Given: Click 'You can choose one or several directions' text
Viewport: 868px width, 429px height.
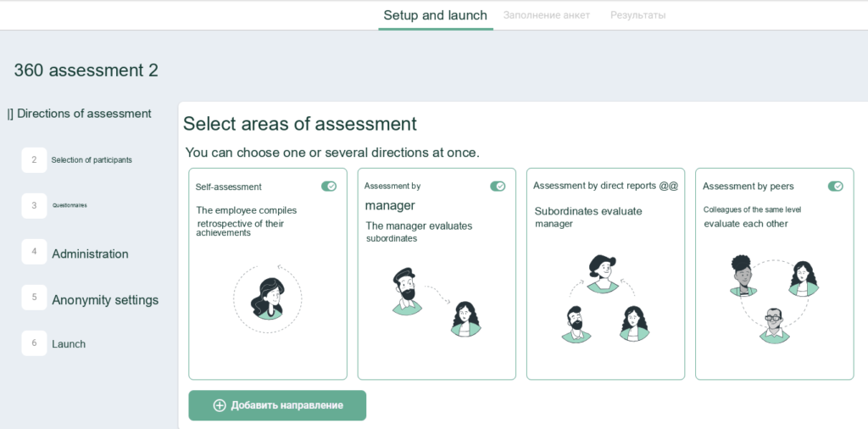Looking at the screenshot, I should pyautogui.click(x=332, y=153).
